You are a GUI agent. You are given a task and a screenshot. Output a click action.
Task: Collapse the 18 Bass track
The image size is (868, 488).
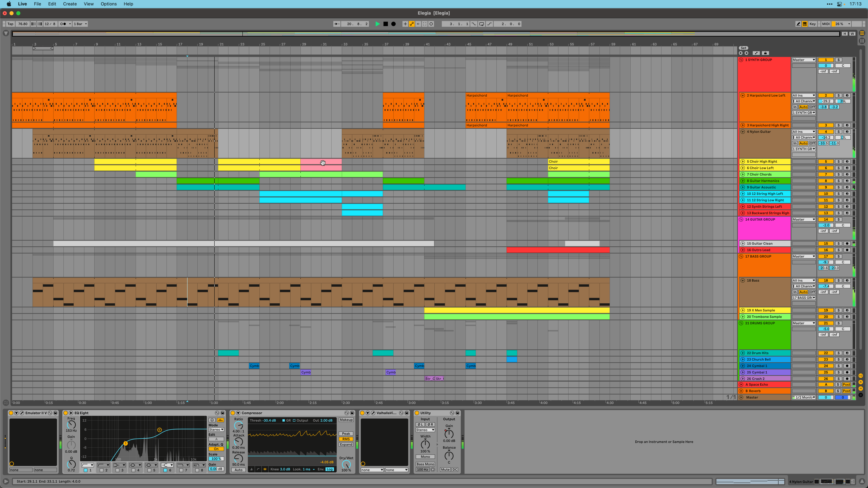(x=743, y=280)
